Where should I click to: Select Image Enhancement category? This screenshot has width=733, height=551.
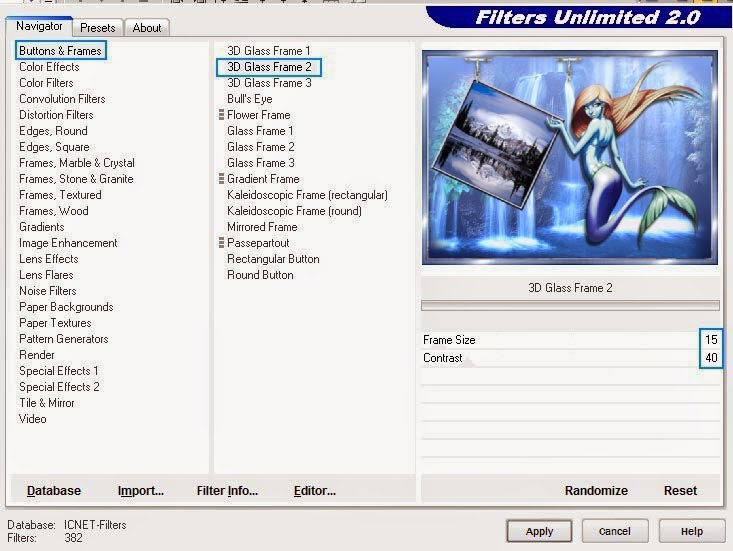pyautogui.click(x=68, y=243)
